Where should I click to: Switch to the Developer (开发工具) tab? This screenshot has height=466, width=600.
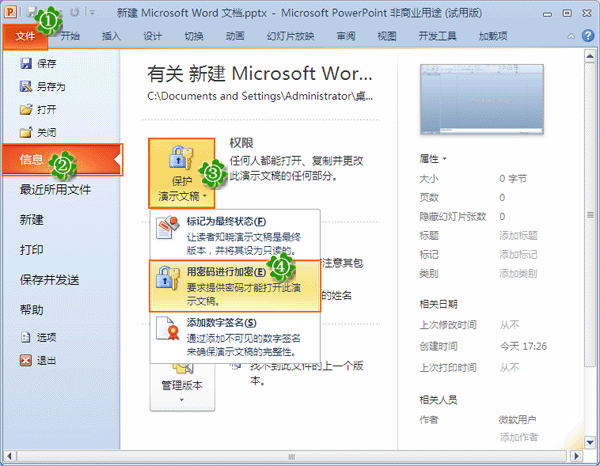coord(437,36)
